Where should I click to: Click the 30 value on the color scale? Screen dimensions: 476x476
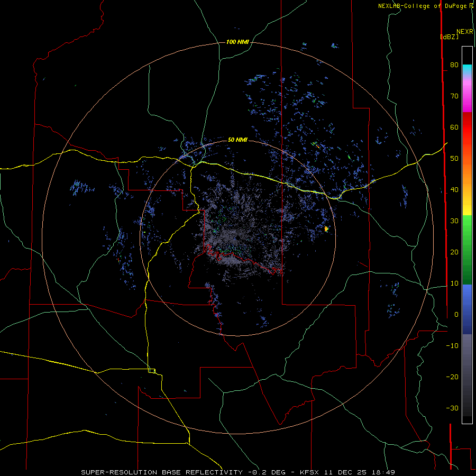pyautogui.click(x=454, y=221)
